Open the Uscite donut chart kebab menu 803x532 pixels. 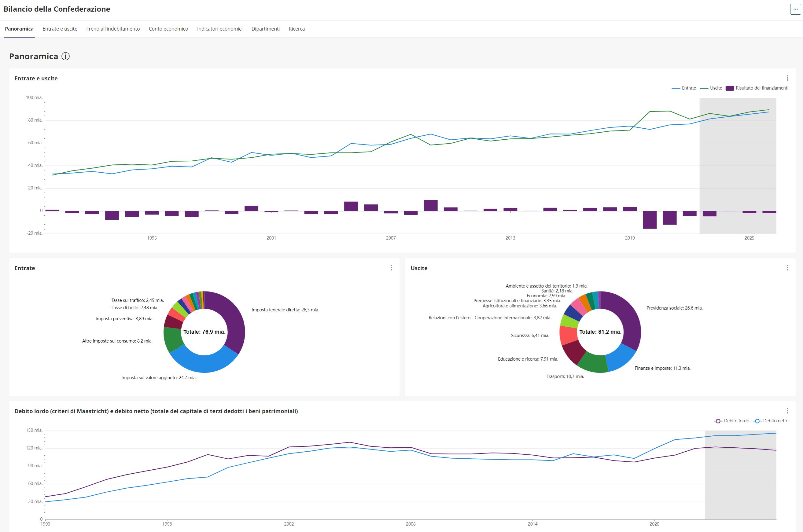tap(787, 268)
